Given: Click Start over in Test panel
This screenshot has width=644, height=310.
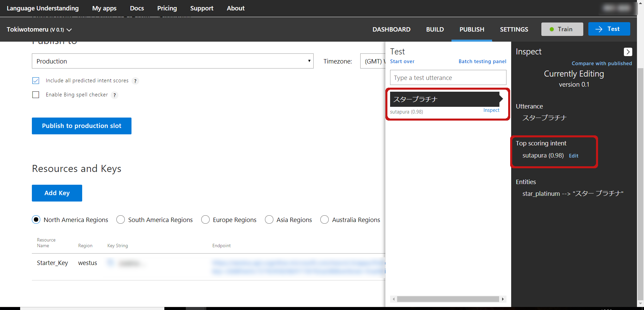Looking at the screenshot, I should (x=402, y=61).
